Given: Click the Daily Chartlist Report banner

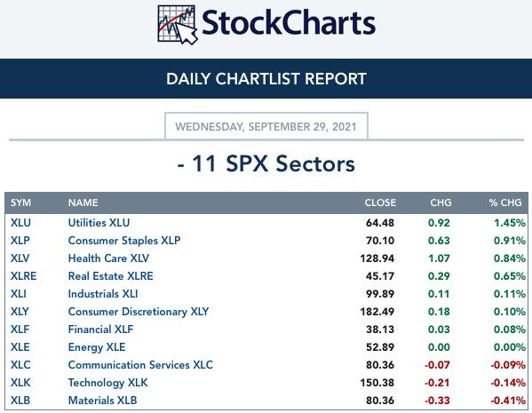Looking at the screenshot, I should coord(266,79).
